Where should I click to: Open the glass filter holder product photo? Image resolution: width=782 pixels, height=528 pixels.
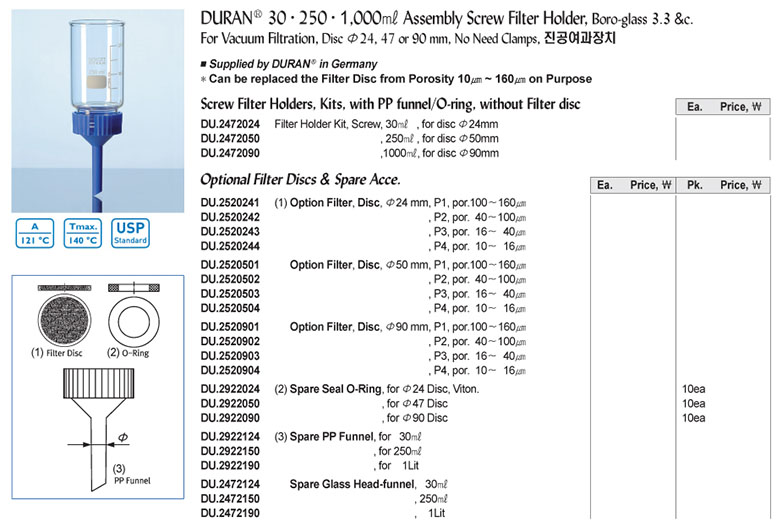click(x=98, y=111)
